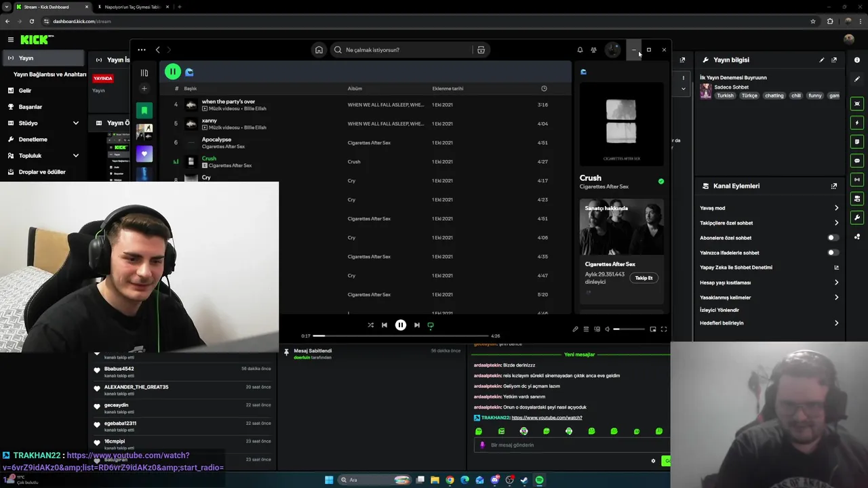Open Spotify lyrics microphone icon

pos(575,329)
